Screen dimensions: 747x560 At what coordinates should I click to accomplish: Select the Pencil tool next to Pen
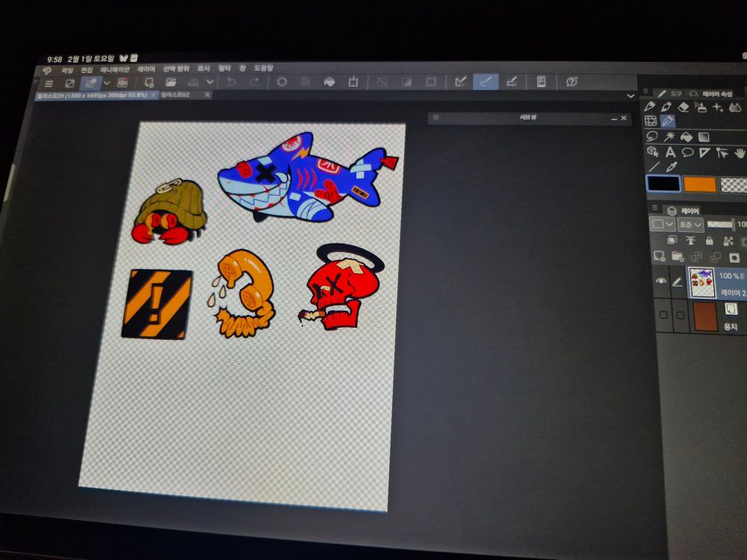tap(666, 107)
